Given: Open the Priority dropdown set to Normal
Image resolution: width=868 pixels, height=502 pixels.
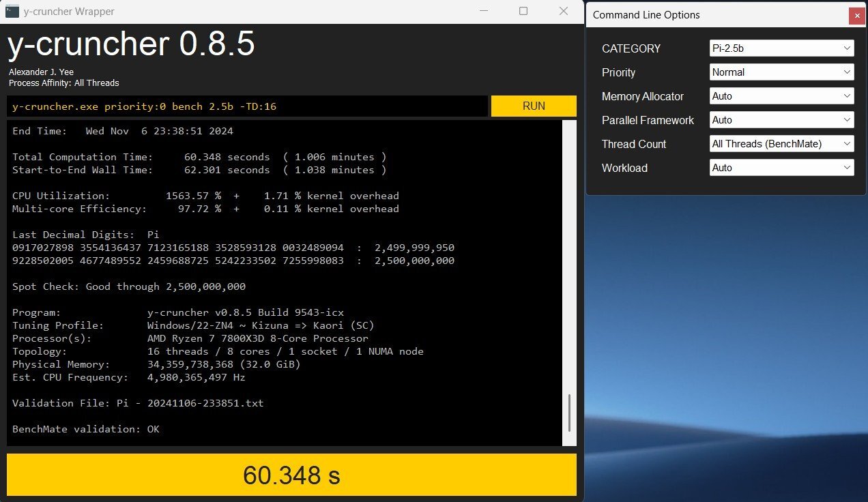Looking at the screenshot, I should tap(782, 72).
